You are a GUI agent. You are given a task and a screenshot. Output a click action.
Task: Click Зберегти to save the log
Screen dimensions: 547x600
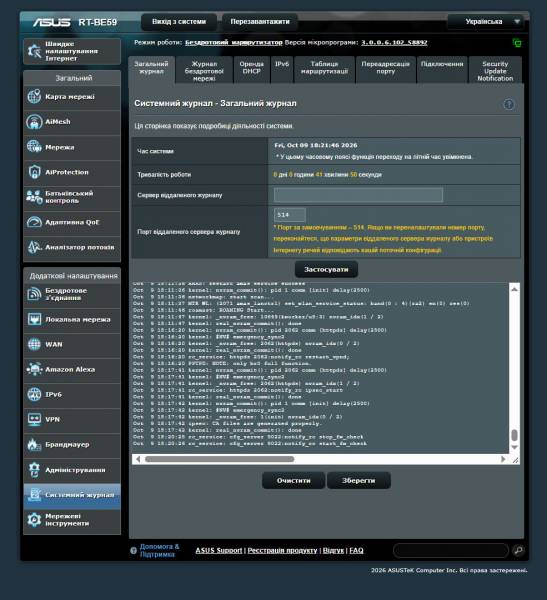[x=358, y=480]
